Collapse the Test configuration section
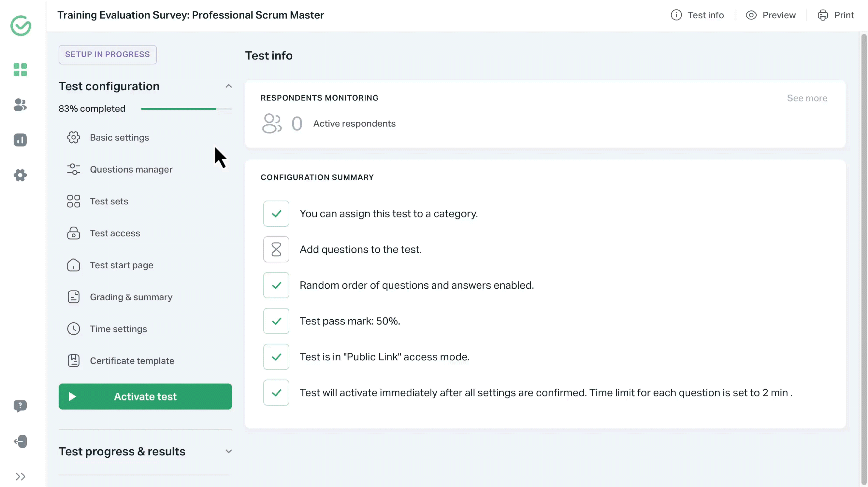The width and height of the screenshot is (868, 487). click(229, 86)
